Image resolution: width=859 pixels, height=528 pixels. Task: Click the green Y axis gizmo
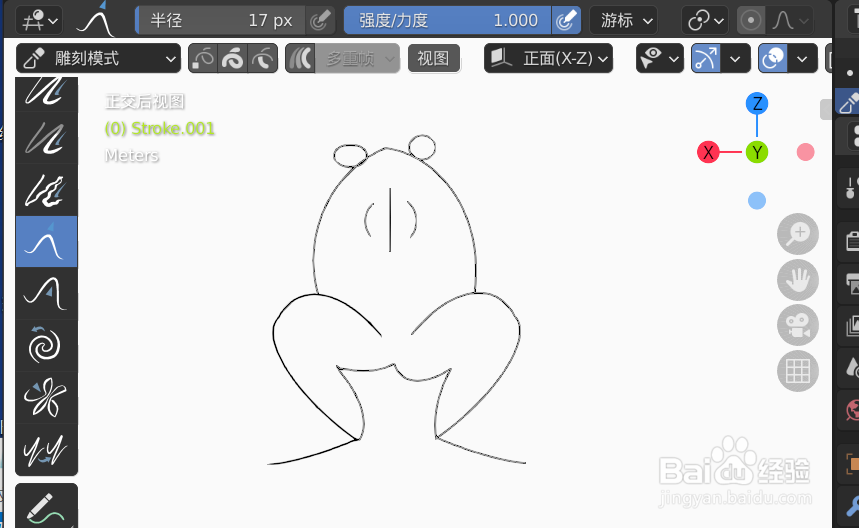coord(757,152)
